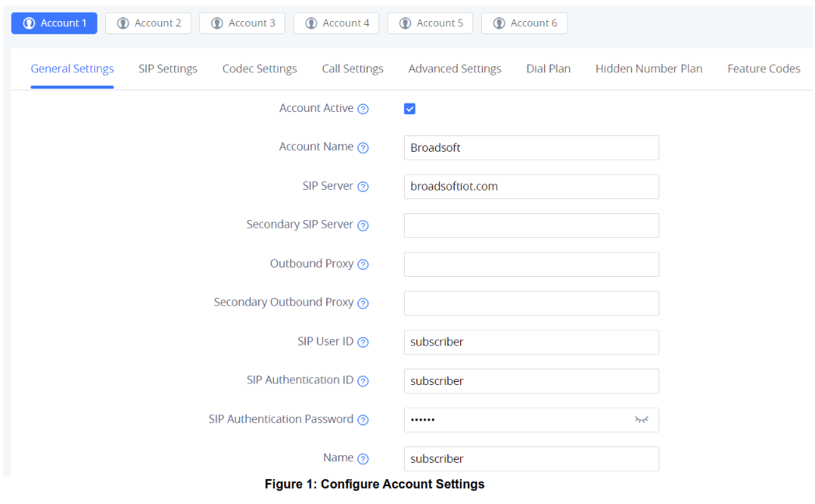Click help icon beside SIP Server label
The image size is (815, 504).
pos(363,187)
